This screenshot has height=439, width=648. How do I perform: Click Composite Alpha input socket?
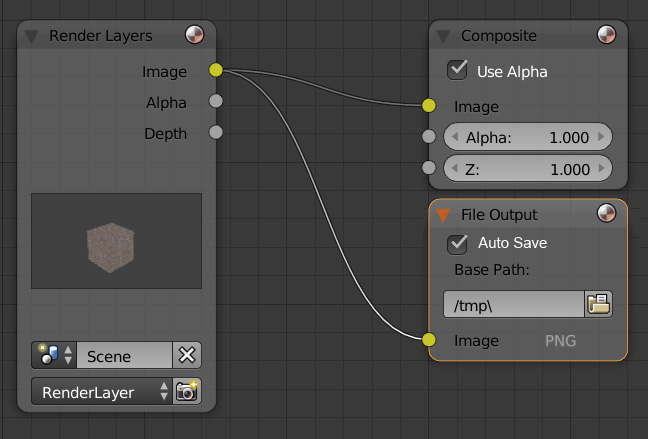pos(429,136)
